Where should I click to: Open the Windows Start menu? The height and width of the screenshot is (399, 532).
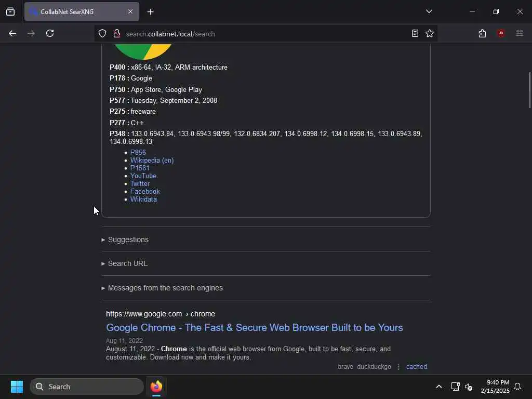(x=17, y=387)
